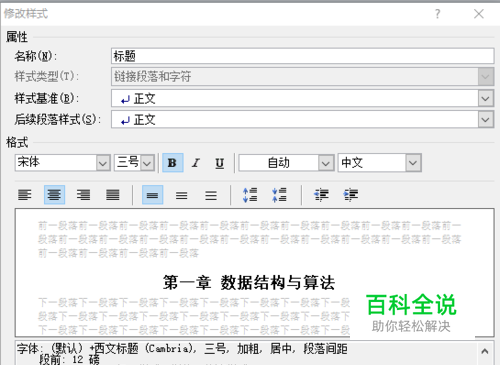Expand the disabled 样式类型 dropdown arrow

486,77
